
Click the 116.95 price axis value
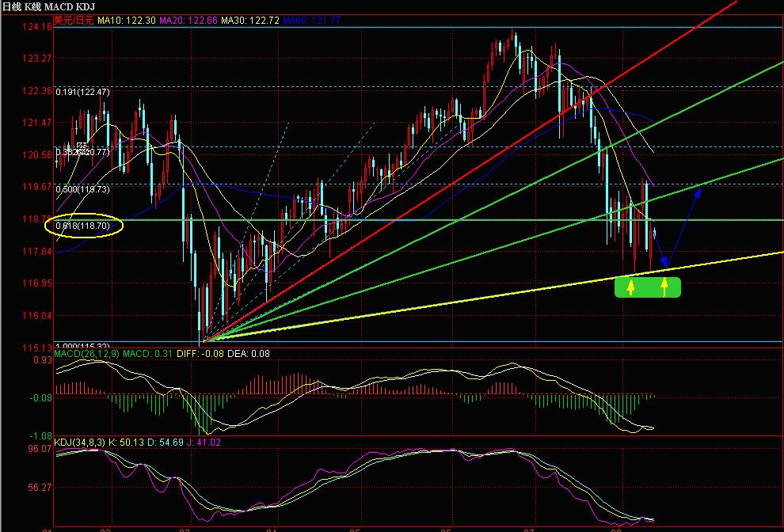click(x=37, y=283)
